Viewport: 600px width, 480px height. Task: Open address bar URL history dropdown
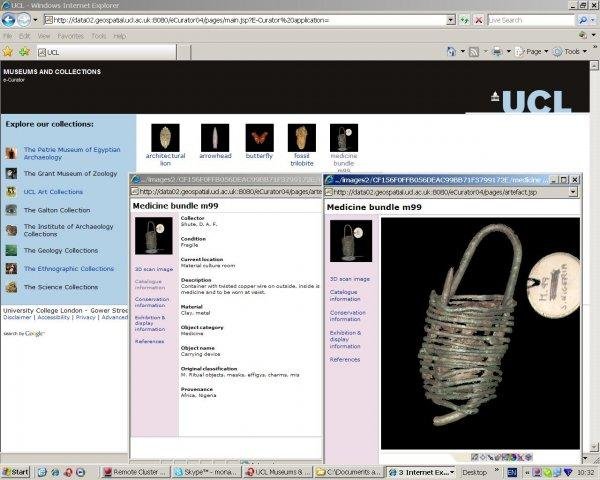(451, 20)
